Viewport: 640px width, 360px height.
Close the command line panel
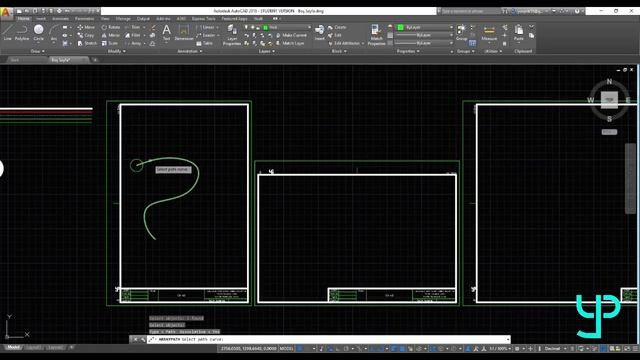click(135, 339)
